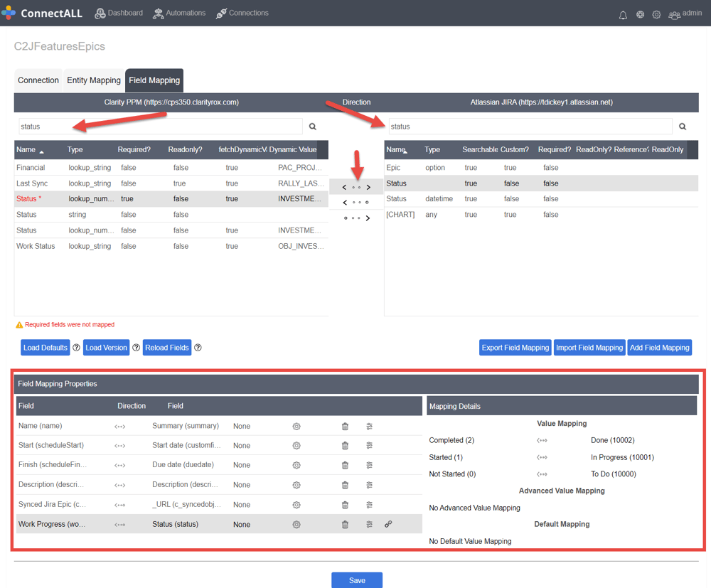Focus Clarity PPM field search box
Image resolution: width=711 pixels, height=588 pixels.
click(161, 127)
